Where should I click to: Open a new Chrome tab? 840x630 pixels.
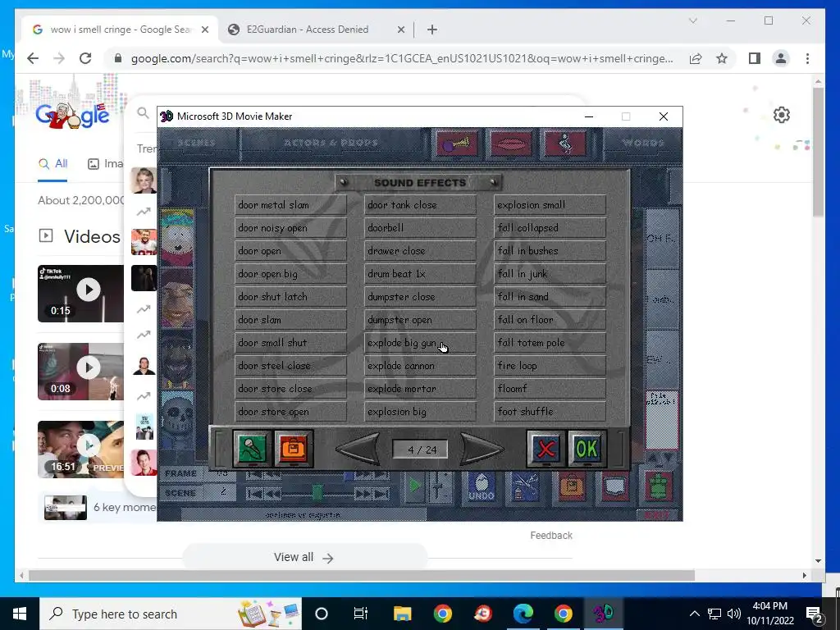point(432,30)
